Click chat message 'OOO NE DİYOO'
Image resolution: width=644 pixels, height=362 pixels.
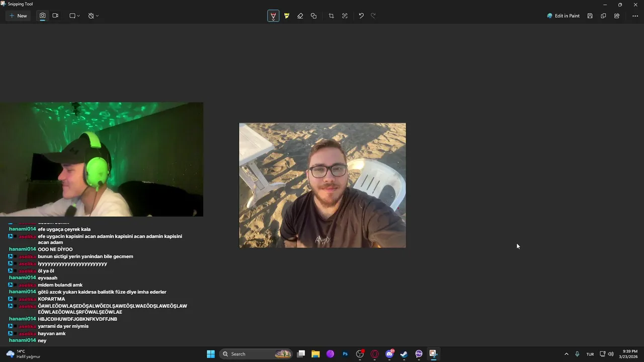tap(55, 249)
